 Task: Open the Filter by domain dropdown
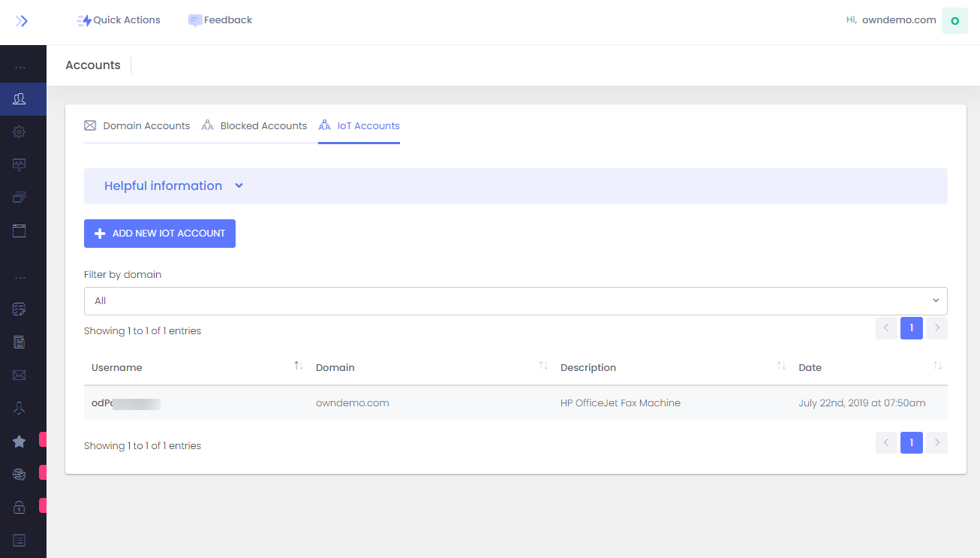[515, 301]
